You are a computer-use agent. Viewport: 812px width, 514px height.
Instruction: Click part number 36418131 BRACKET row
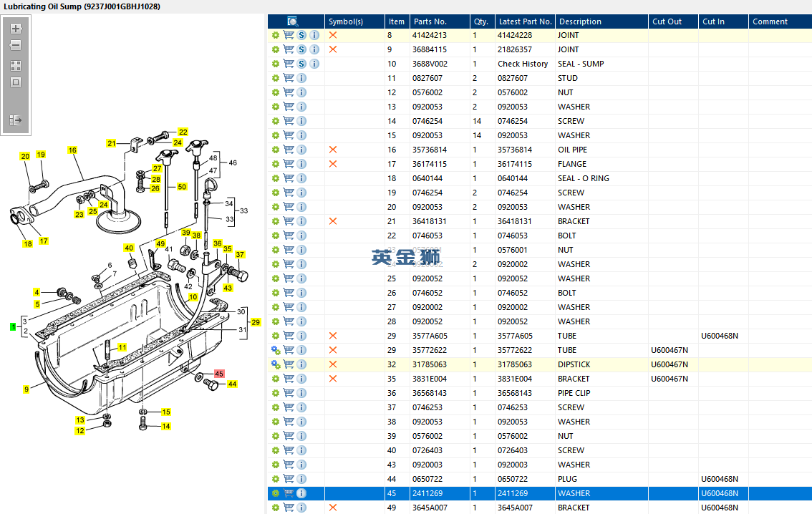540,221
